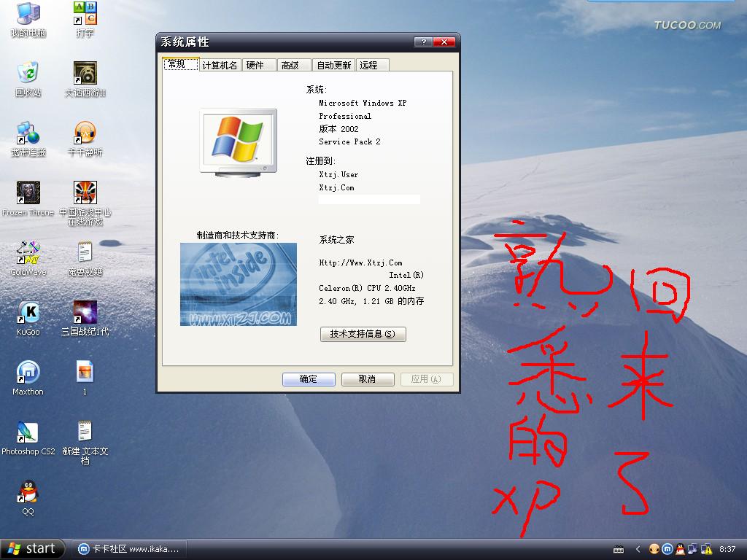Click the 'Xtzj.User' registered name text
The width and height of the screenshot is (747, 560).
click(338, 175)
